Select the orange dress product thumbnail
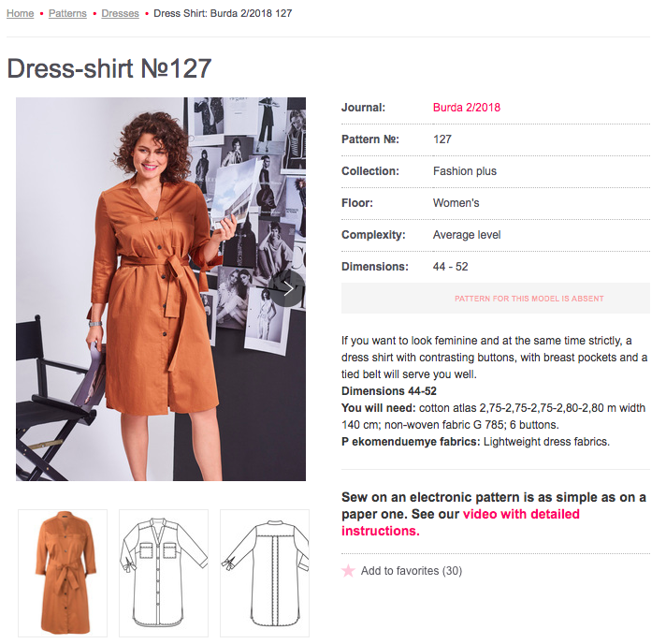The width and height of the screenshot is (666, 644). (63, 573)
